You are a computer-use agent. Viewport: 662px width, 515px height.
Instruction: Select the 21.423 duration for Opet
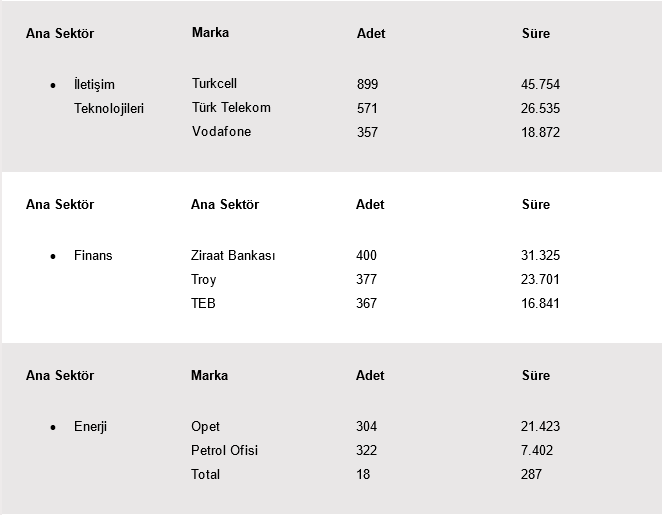point(540,426)
